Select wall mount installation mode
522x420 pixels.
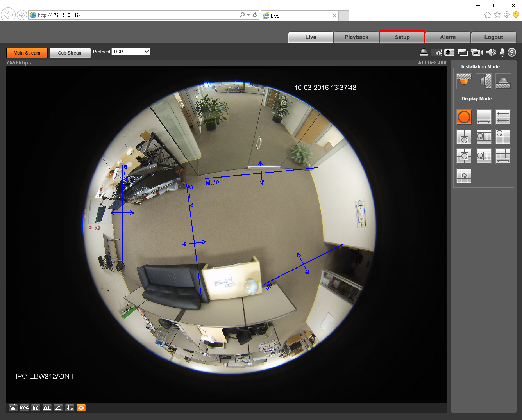[x=484, y=81]
